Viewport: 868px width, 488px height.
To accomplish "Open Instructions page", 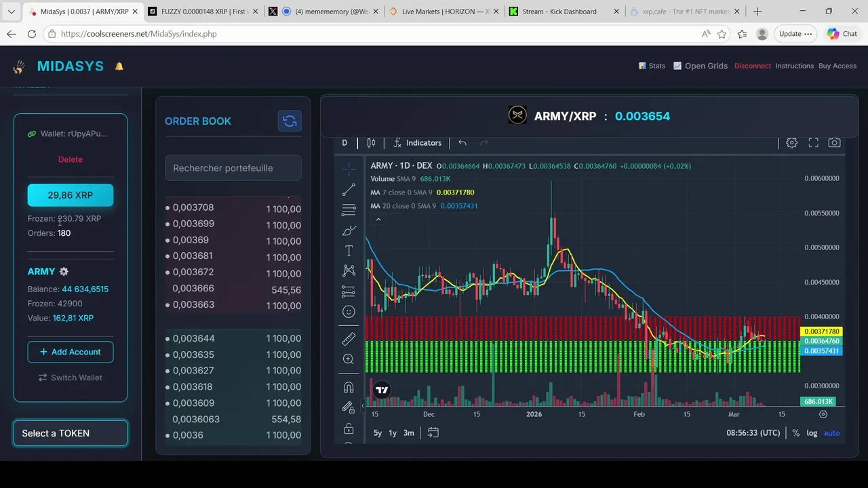I will click(794, 66).
